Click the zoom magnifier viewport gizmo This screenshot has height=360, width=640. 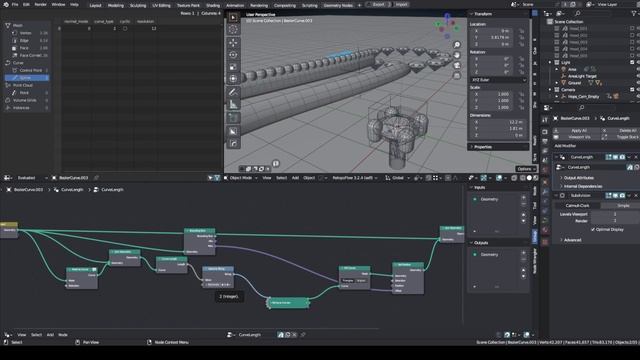[x=457, y=45]
